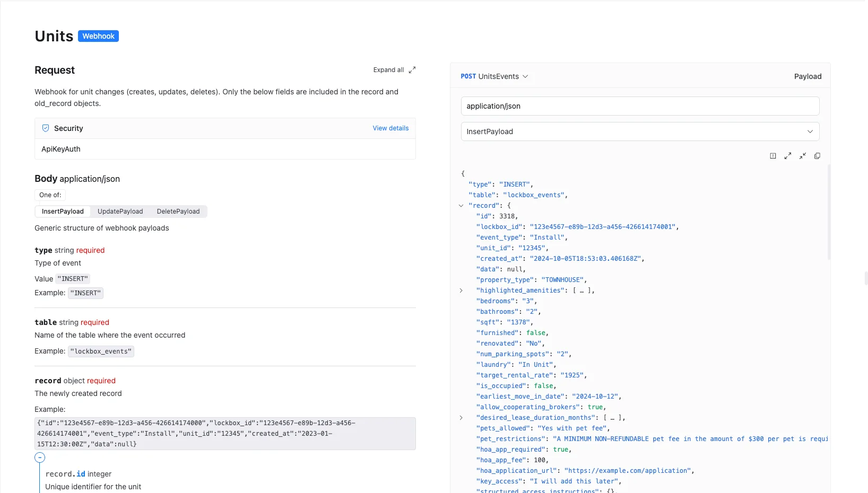Select the DeletePayload option

pos(178,211)
